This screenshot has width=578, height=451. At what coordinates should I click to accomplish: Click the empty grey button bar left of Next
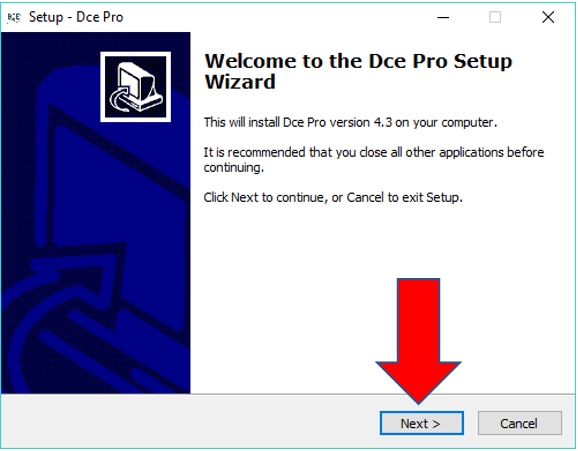pyautogui.click(x=190, y=422)
